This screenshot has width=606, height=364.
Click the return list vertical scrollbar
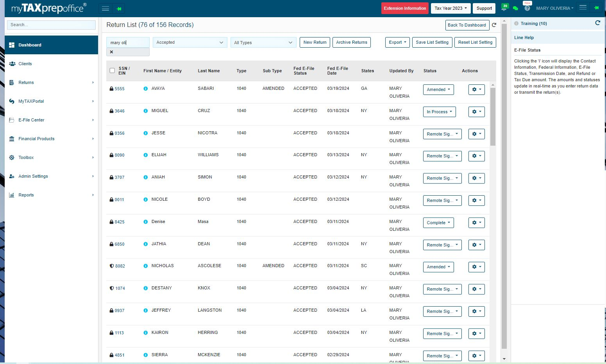[493, 116]
